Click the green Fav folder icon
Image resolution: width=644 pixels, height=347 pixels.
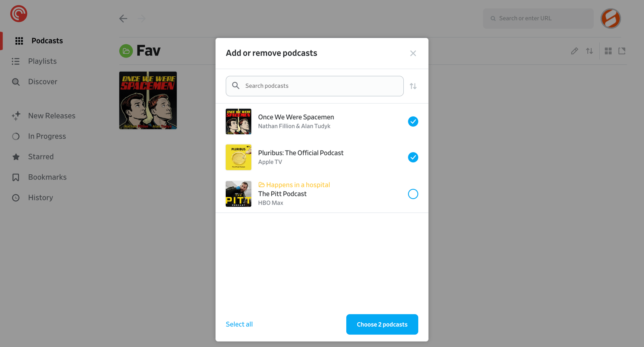pyautogui.click(x=126, y=51)
